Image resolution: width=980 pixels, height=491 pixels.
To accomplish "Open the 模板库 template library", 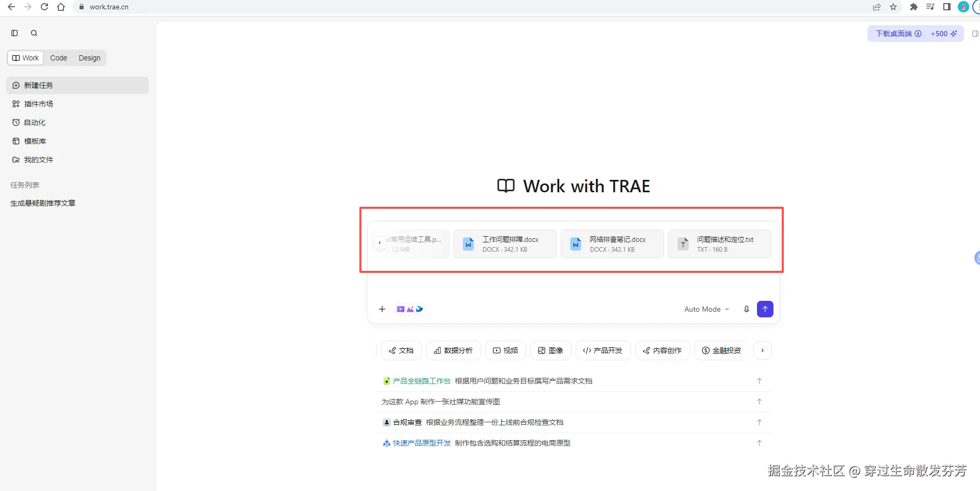I will pyautogui.click(x=77, y=141).
